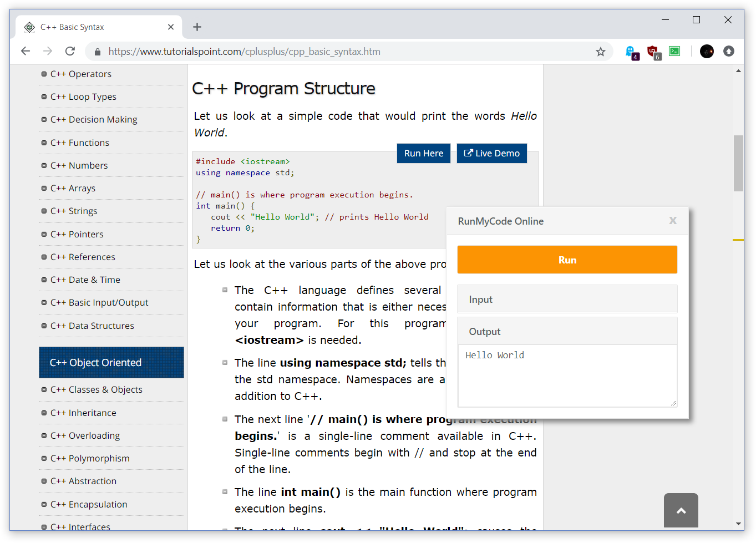This screenshot has width=756, height=543.
Task: Click the page scrollbar up arrow
Action: click(x=738, y=71)
